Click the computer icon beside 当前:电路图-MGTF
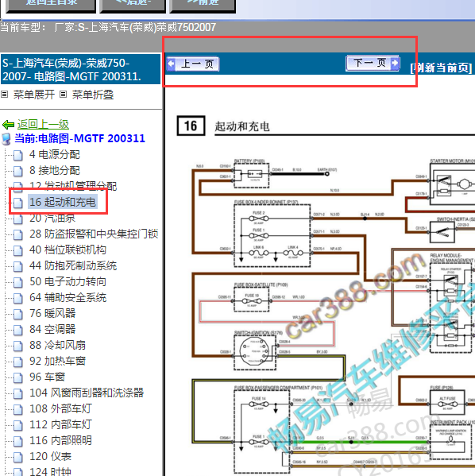 (6, 139)
